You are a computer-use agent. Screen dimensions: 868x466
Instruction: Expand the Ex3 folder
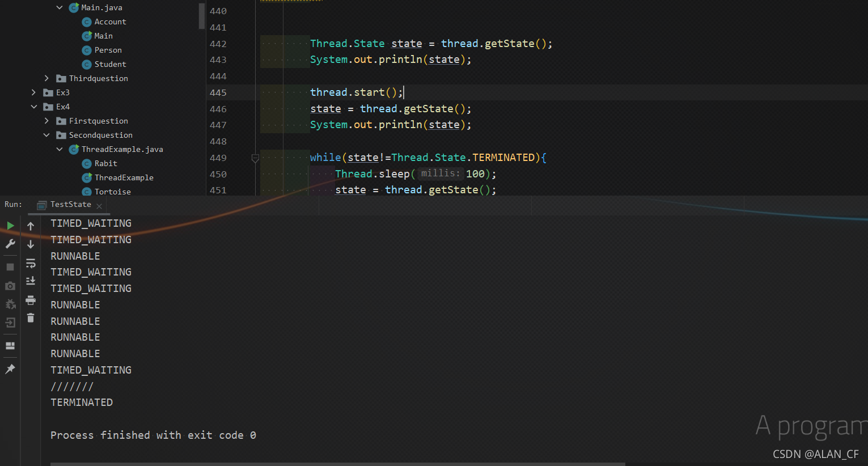point(33,92)
